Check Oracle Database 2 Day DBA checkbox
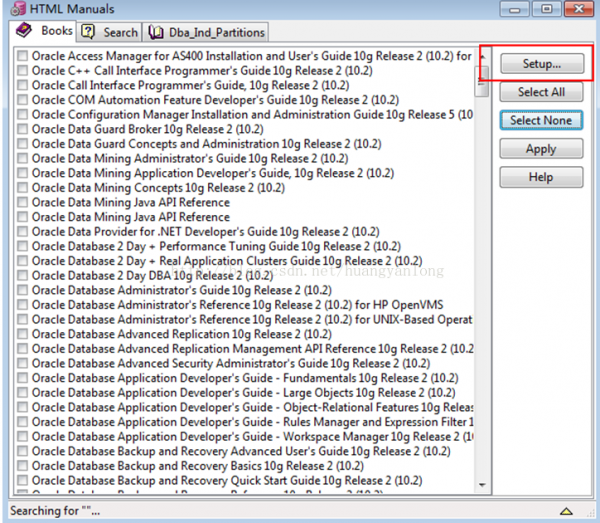The width and height of the screenshot is (600, 523). coord(23,275)
